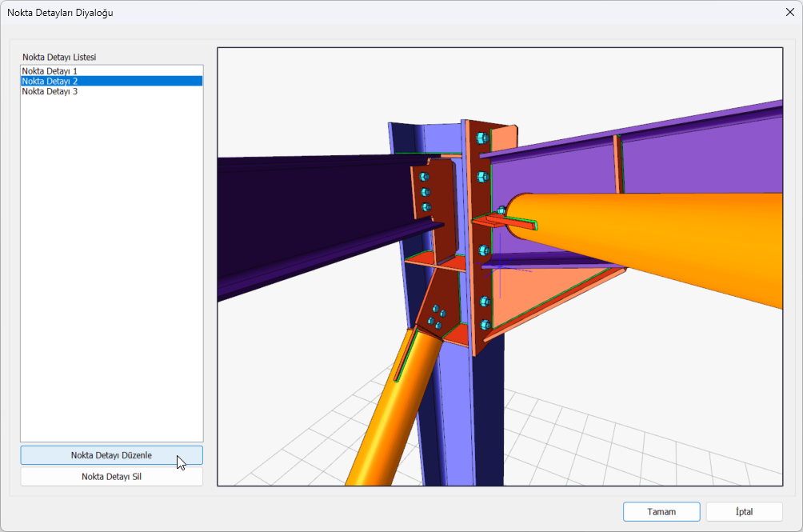Click the Nokta Detayı Sil button
The width and height of the screenshot is (803, 532).
(x=111, y=476)
